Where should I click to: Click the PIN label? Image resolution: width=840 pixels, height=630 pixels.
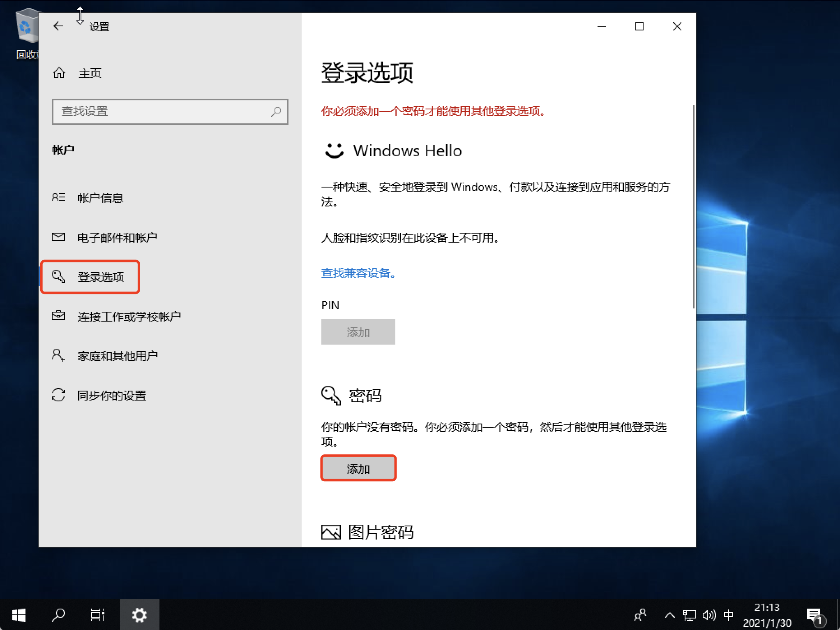[x=330, y=305]
